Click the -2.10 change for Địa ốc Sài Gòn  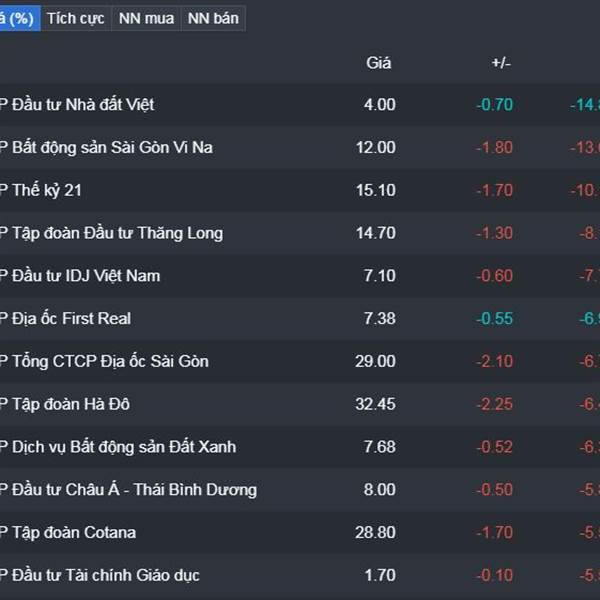pos(494,361)
